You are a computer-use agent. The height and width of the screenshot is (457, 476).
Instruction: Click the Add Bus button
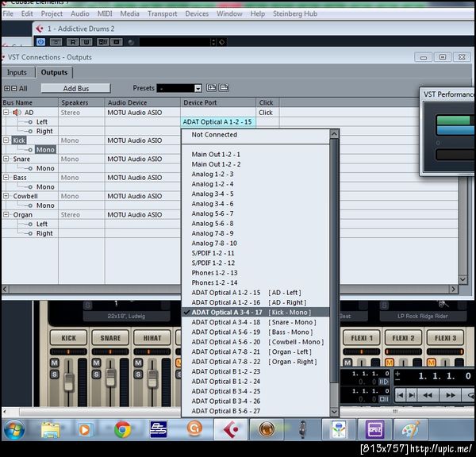point(76,88)
